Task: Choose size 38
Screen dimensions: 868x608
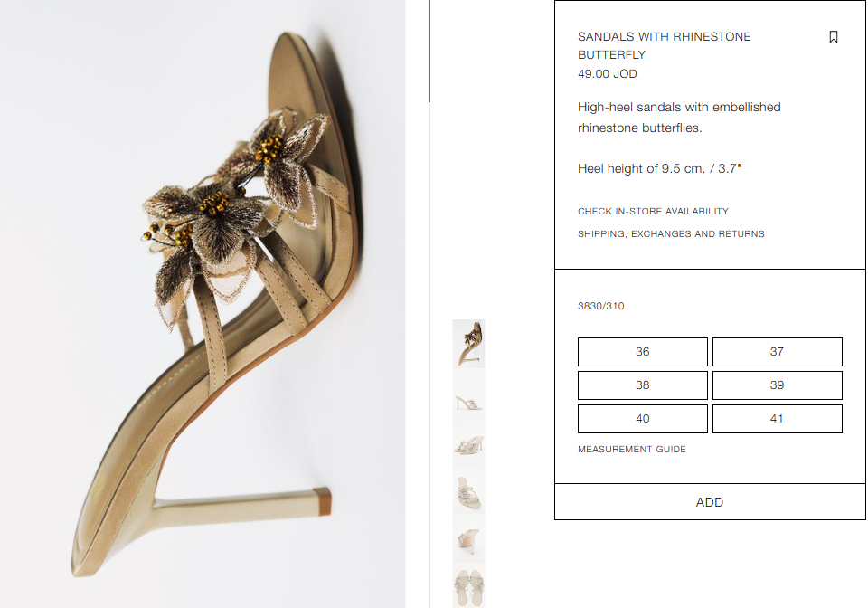Action: point(643,385)
